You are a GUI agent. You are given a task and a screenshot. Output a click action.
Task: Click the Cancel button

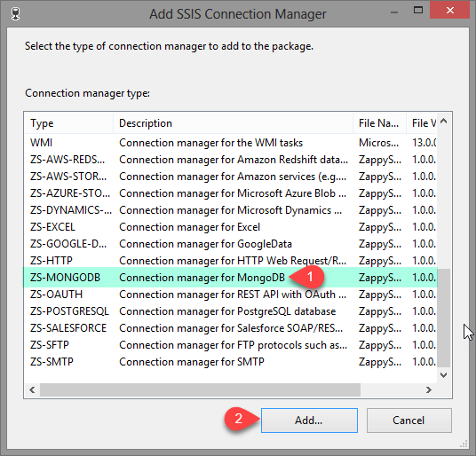tap(409, 421)
